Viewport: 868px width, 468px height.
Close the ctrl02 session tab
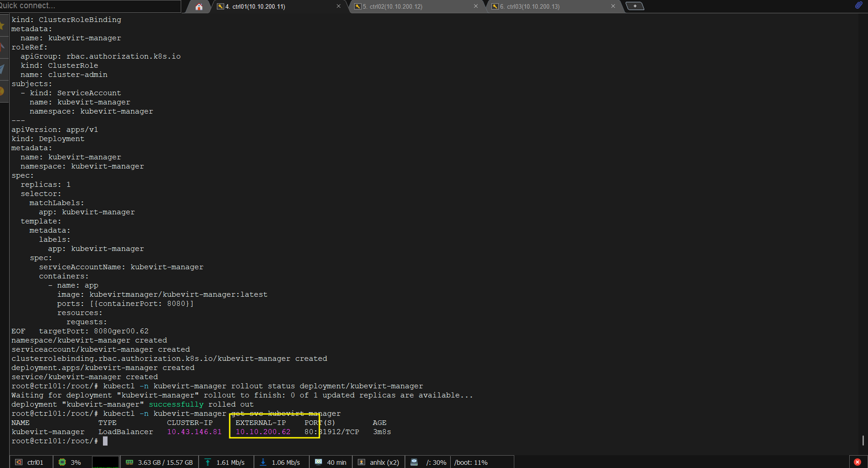[x=476, y=6]
